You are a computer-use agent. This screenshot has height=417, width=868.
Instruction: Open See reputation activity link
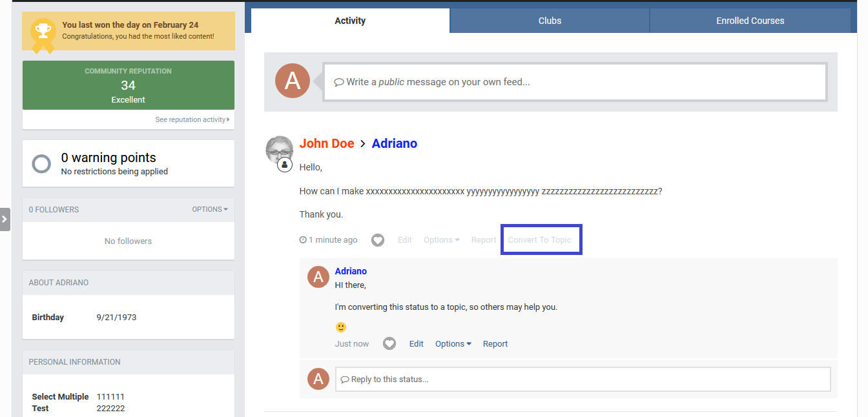coord(192,119)
